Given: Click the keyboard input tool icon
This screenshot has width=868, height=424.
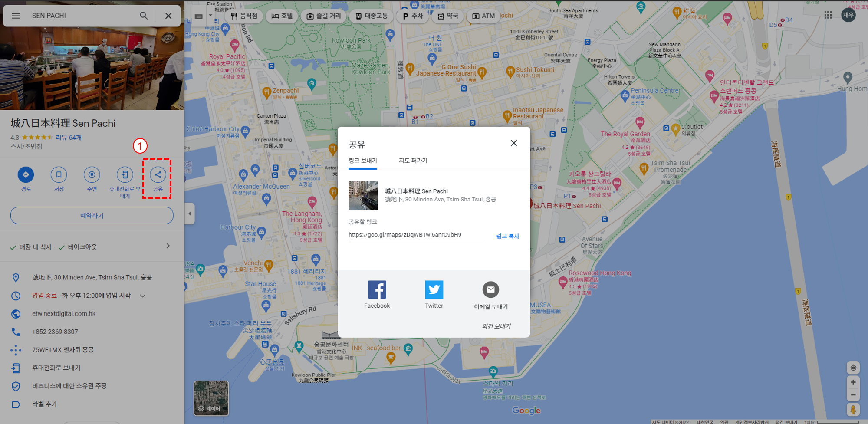Looking at the screenshot, I should point(198,16).
